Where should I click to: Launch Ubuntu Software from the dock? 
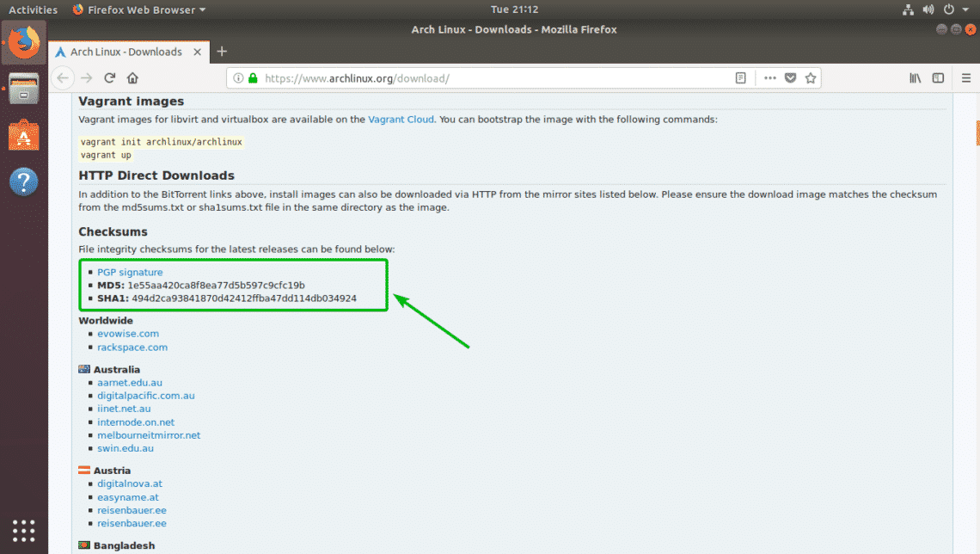pos(24,135)
